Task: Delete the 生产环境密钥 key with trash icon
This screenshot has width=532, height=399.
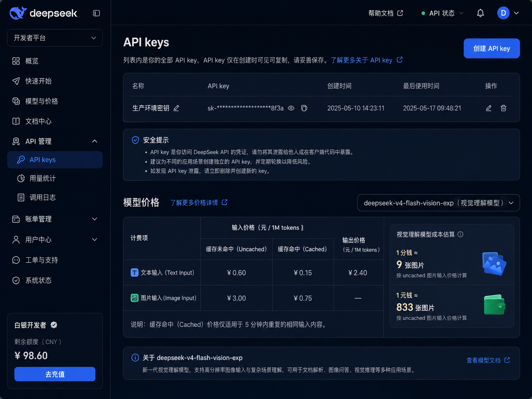Action: [503, 108]
